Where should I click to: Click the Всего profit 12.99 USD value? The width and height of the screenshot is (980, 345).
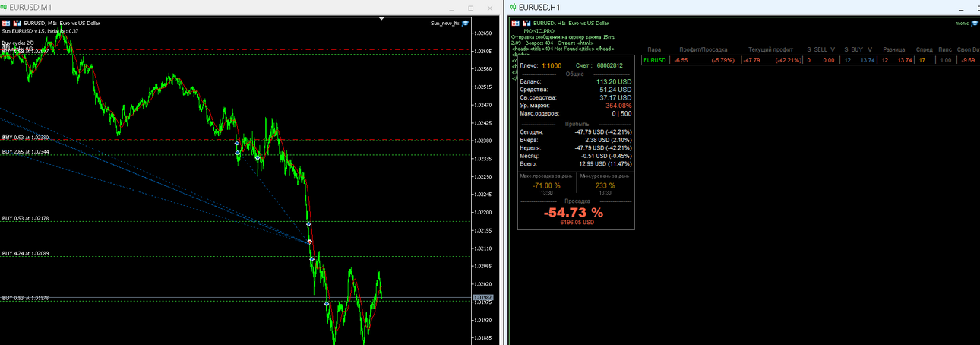[605, 163]
